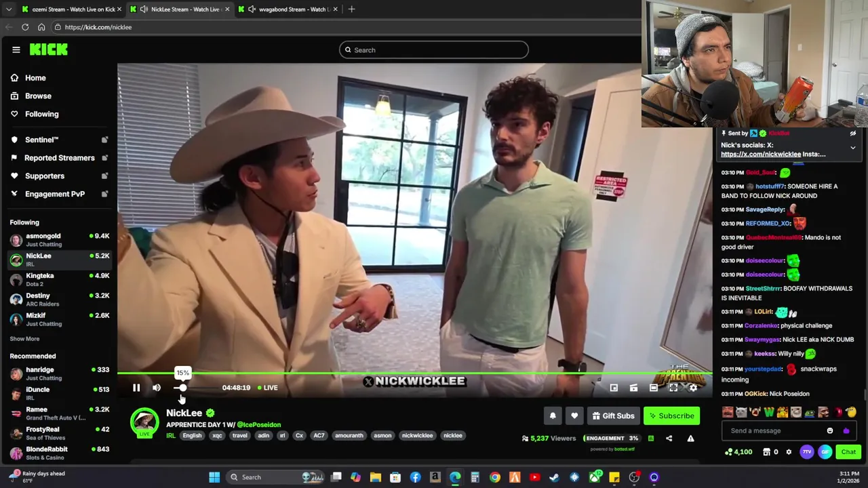The image size is (868, 488).
Task: Mute the stream volume
Action: [157, 388]
